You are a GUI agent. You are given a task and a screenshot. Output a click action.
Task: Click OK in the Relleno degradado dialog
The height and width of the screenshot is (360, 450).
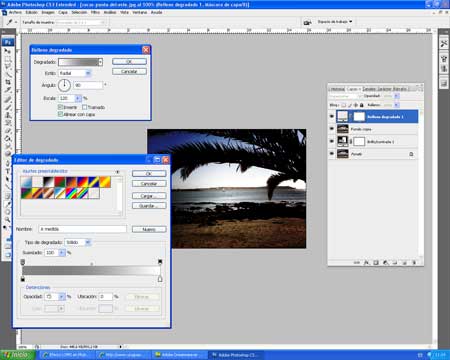pos(129,62)
